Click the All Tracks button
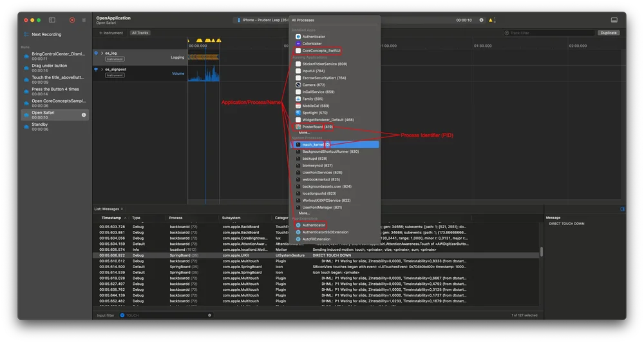Screen dimensions: 644x343 pyautogui.click(x=140, y=33)
